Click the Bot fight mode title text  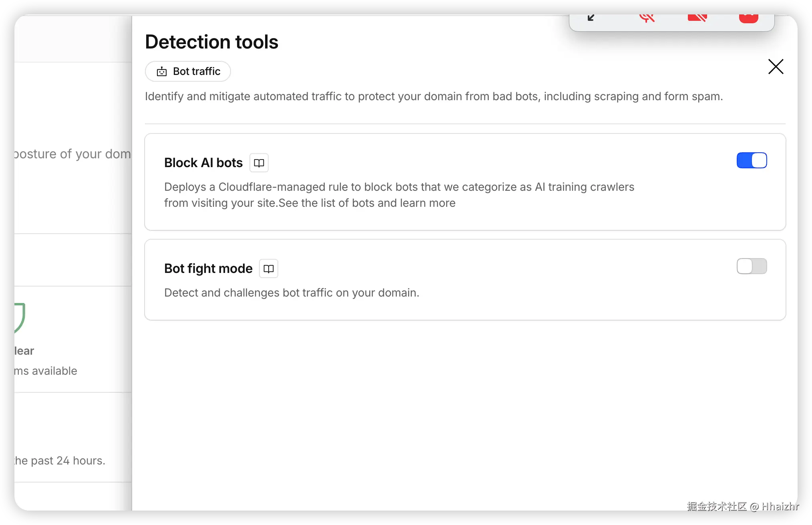(208, 269)
